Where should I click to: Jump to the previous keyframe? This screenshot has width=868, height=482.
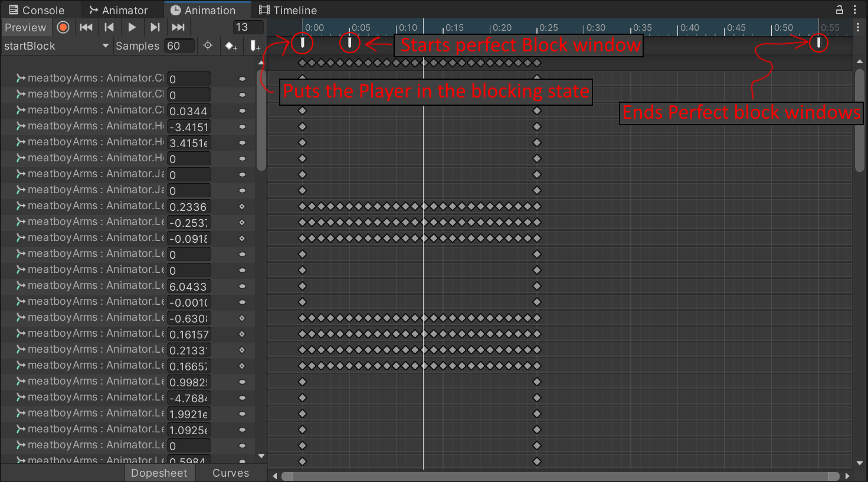109,27
